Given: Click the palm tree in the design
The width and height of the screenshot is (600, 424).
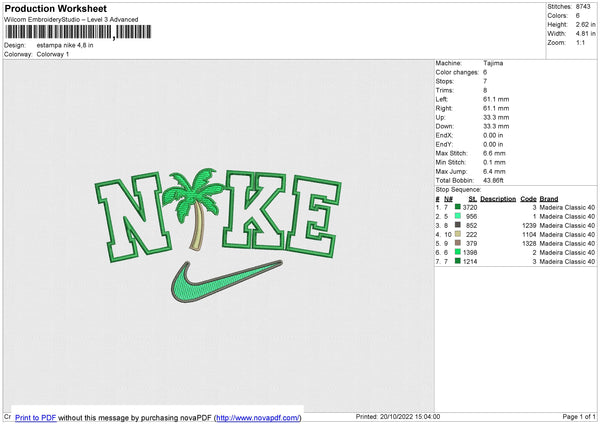Looking at the screenshot, I should click(x=193, y=209).
